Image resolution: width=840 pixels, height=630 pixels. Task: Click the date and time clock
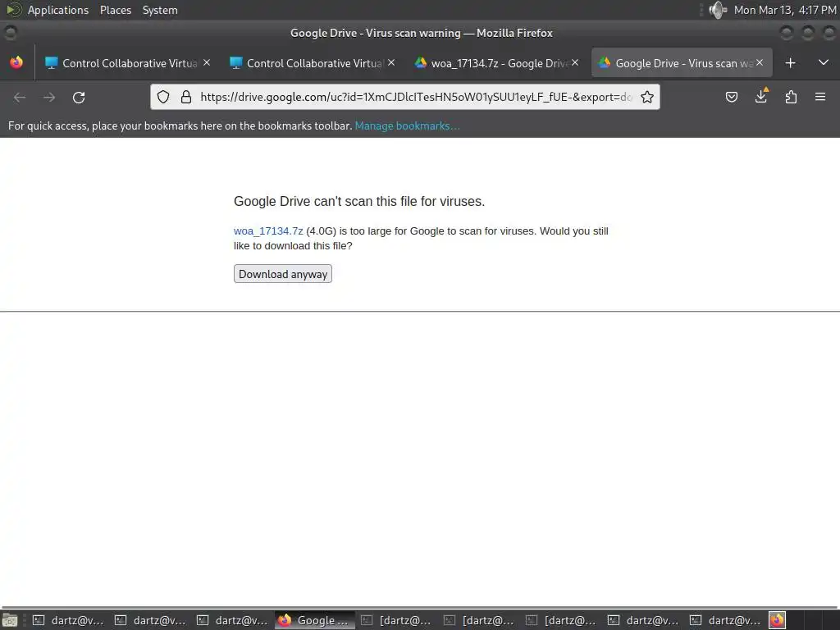click(785, 10)
